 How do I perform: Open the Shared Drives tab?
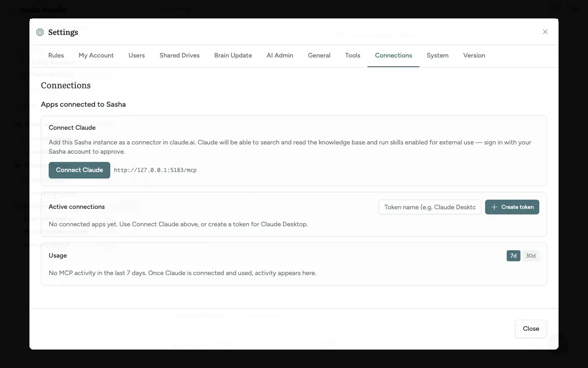180,55
